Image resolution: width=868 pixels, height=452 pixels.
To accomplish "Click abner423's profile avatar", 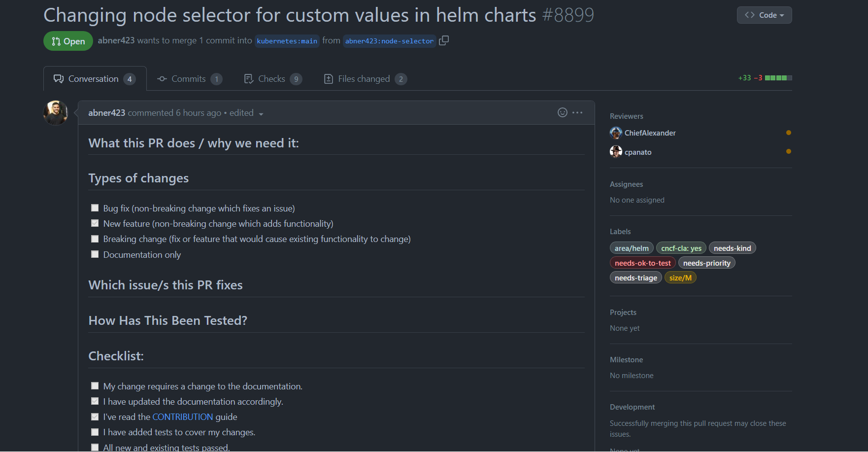I will [56, 113].
